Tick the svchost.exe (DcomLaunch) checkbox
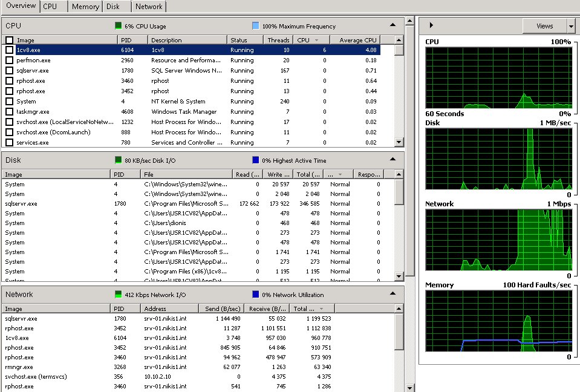The height and width of the screenshot is (392, 580). click(10, 132)
